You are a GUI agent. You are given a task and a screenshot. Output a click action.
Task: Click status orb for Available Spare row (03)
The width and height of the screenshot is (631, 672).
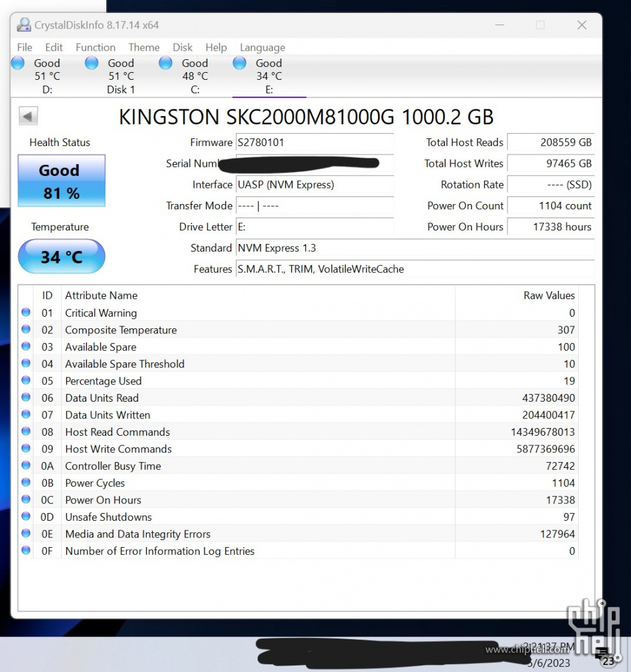coord(26,346)
